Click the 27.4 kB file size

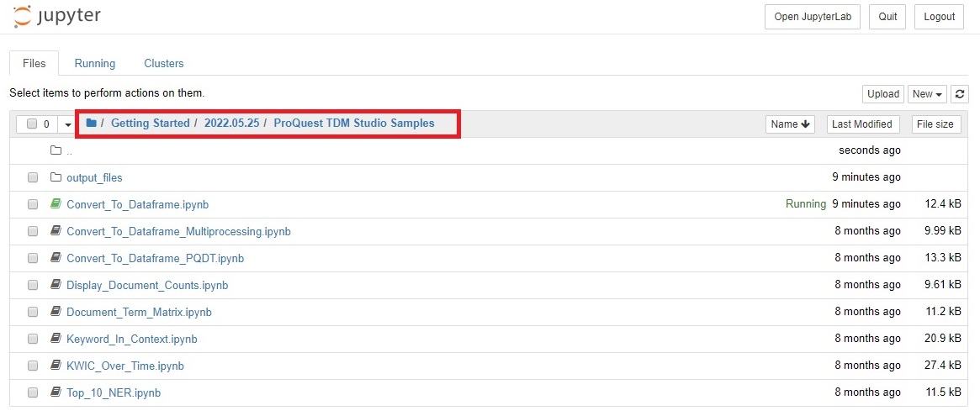coord(943,366)
